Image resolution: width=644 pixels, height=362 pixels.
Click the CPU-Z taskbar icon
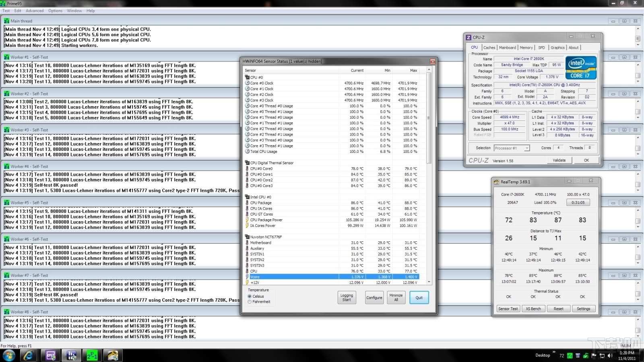click(x=50, y=356)
